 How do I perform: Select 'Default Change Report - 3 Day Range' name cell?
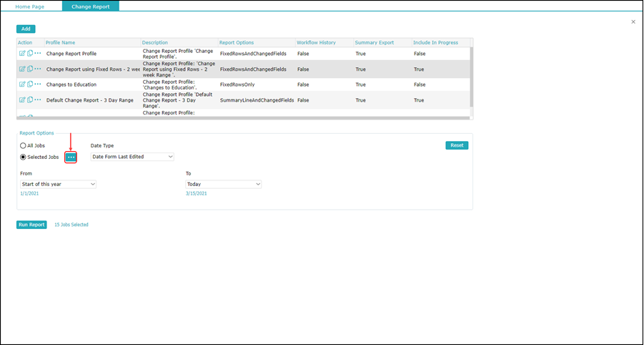[90, 100]
